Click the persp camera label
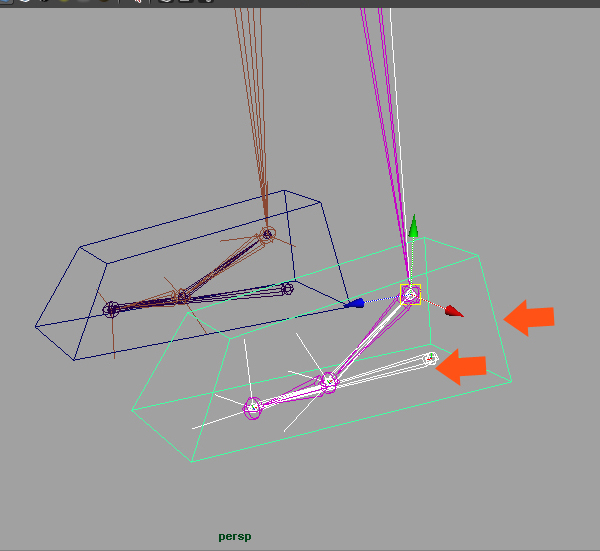This screenshot has width=600, height=551. (235, 537)
